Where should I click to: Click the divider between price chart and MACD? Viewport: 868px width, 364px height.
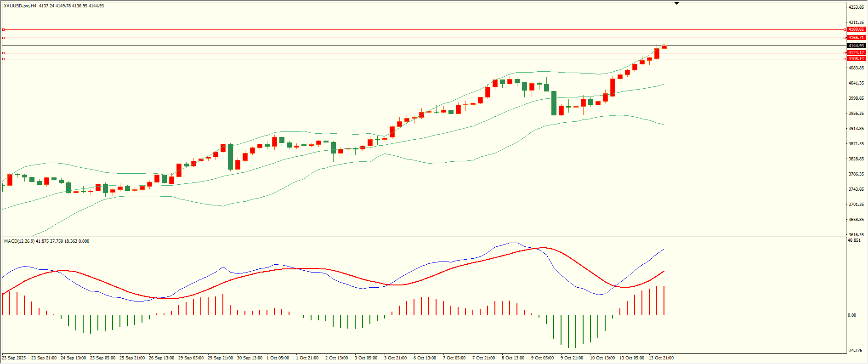click(x=423, y=237)
